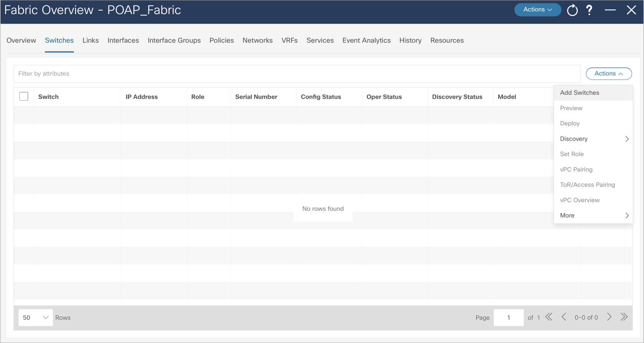This screenshot has width=644, height=343.
Task: Go to the previous page
Action: tap(564, 317)
